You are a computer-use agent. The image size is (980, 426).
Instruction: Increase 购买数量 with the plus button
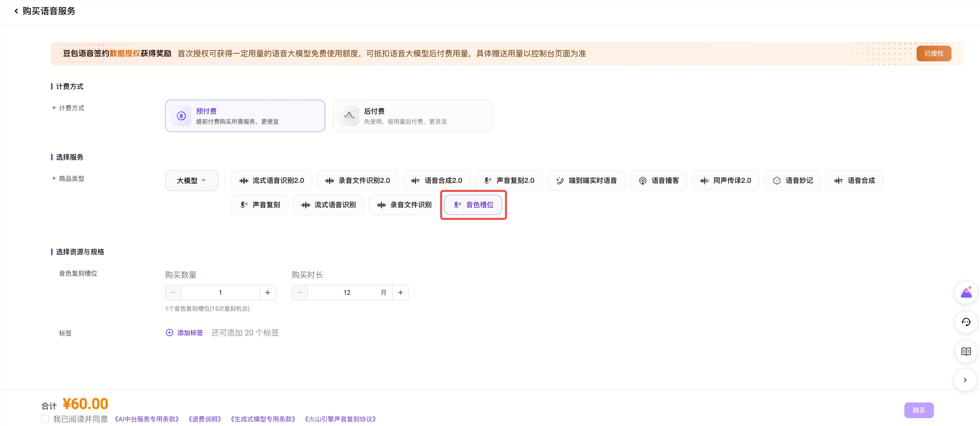(267, 292)
